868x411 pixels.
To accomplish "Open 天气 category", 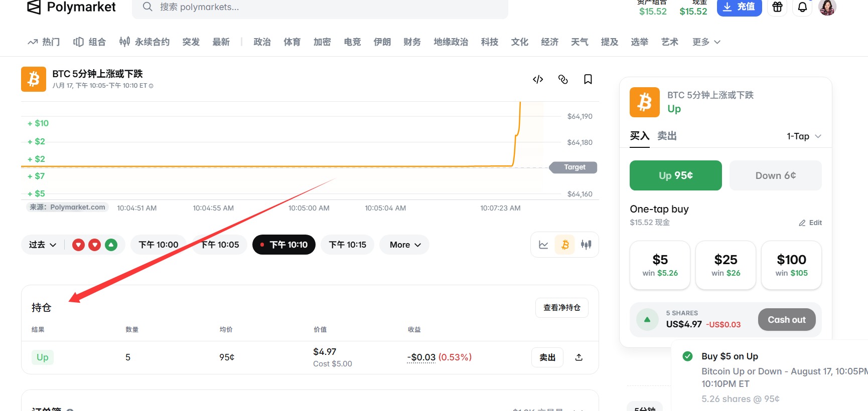I will pos(580,42).
